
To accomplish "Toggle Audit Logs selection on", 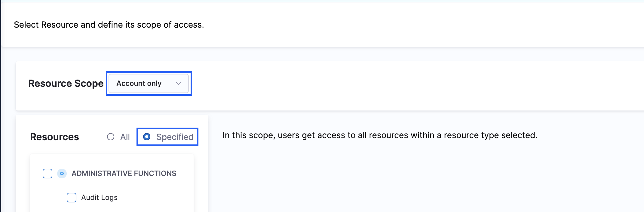I will coord(71,198).
